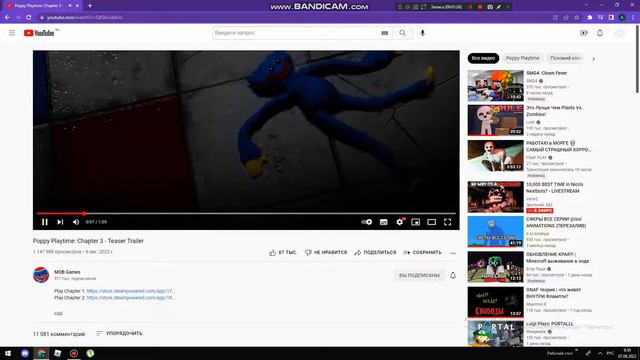Switch to miniplayer mode
This screenshot has width=640, height=360.
[416, 222]
